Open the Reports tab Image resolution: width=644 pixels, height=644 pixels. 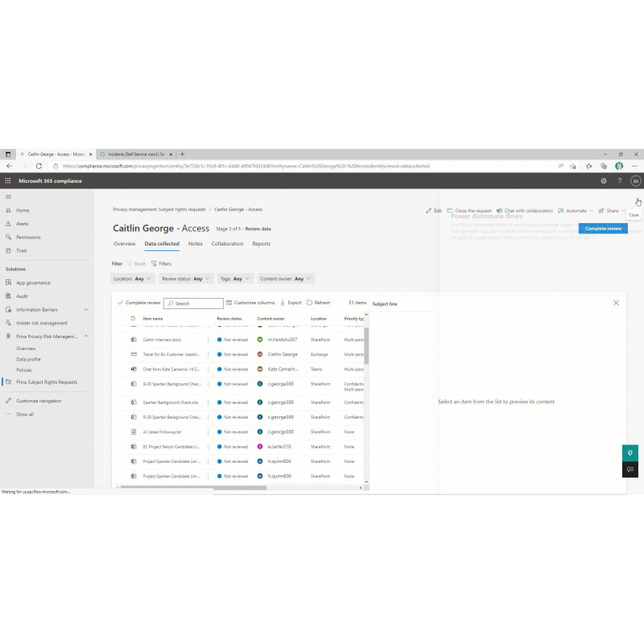click(x=261, y=244)
